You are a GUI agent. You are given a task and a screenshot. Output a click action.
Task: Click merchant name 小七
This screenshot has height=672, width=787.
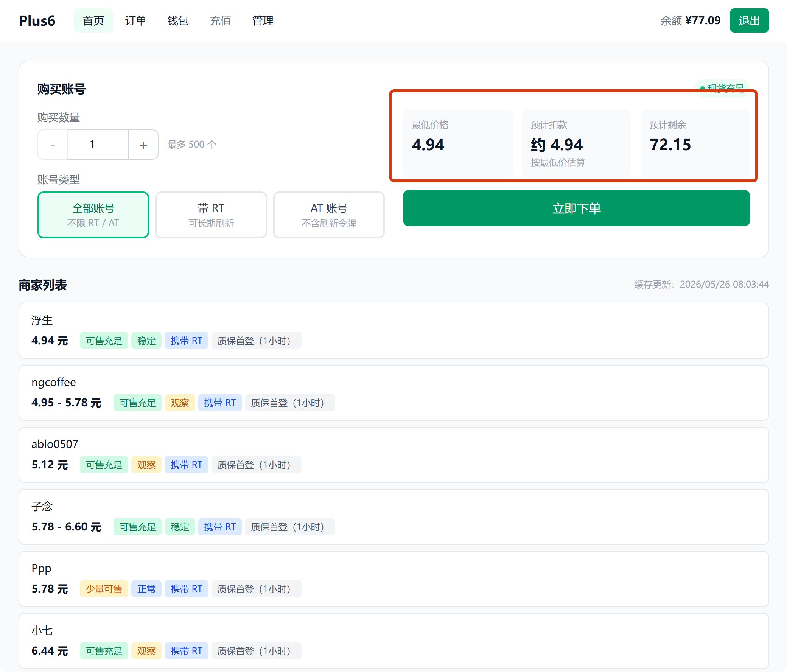point(42,631)
